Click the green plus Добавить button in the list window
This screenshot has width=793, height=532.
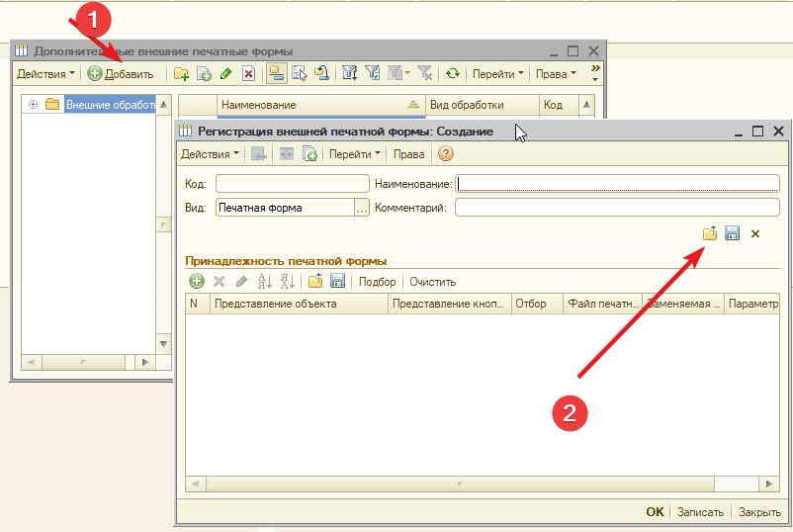(x=121, y=74)
